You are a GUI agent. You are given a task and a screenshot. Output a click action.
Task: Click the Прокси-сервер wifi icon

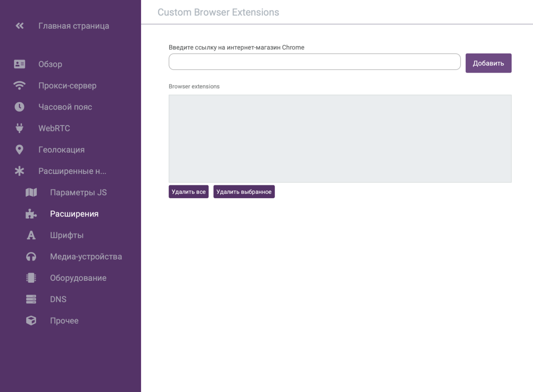(x=19, y=85)
